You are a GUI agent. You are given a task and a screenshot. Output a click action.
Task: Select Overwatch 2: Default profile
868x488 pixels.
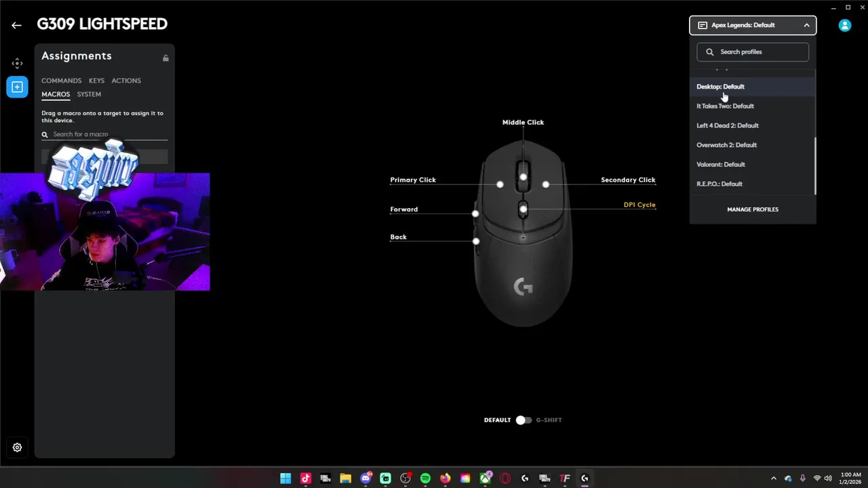coord(752,145)
